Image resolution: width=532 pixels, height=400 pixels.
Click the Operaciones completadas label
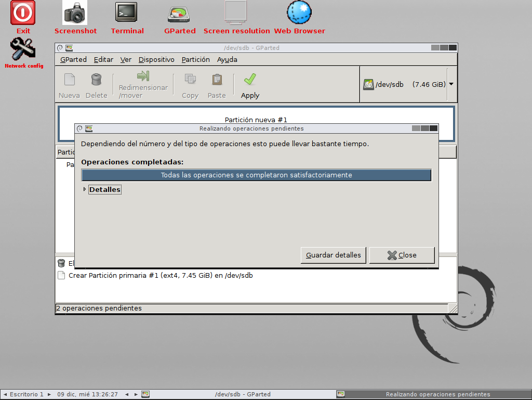[x=132, y=162]
